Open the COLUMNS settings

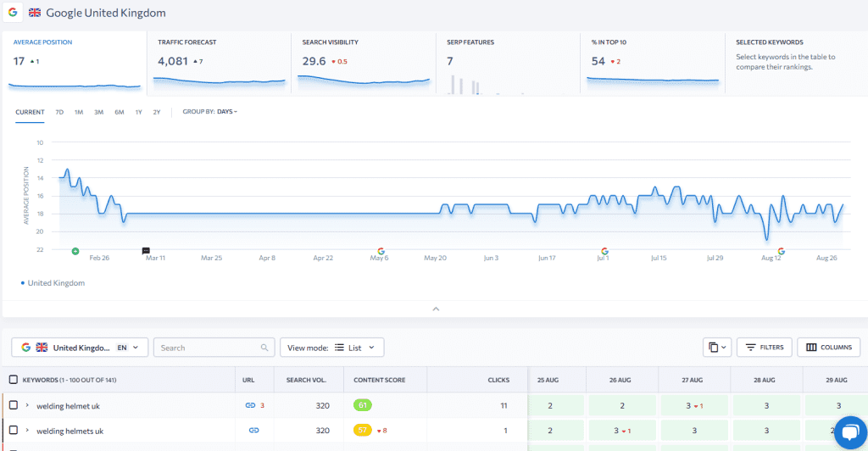[x=829, y=348]
